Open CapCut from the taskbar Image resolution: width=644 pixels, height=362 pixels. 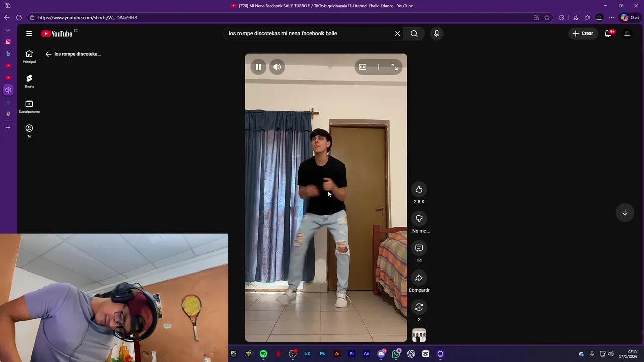tap(426, 354)
